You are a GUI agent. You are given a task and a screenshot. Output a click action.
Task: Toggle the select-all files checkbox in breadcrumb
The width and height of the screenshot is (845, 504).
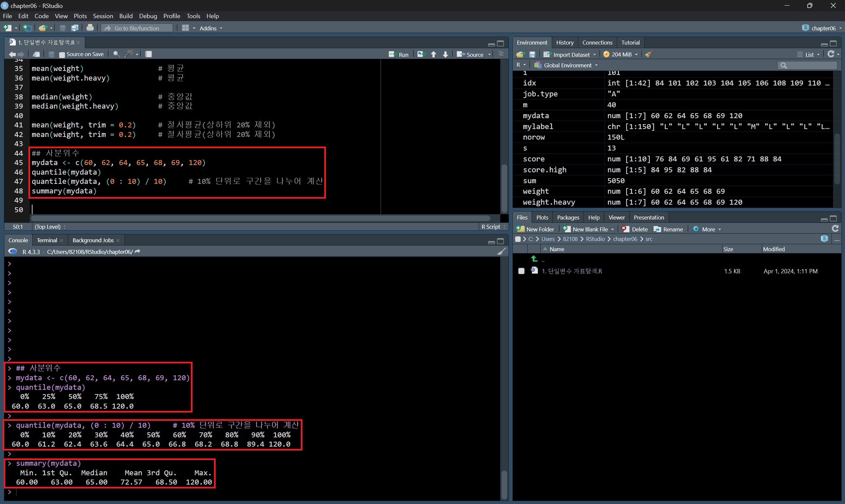coord(518,239)
